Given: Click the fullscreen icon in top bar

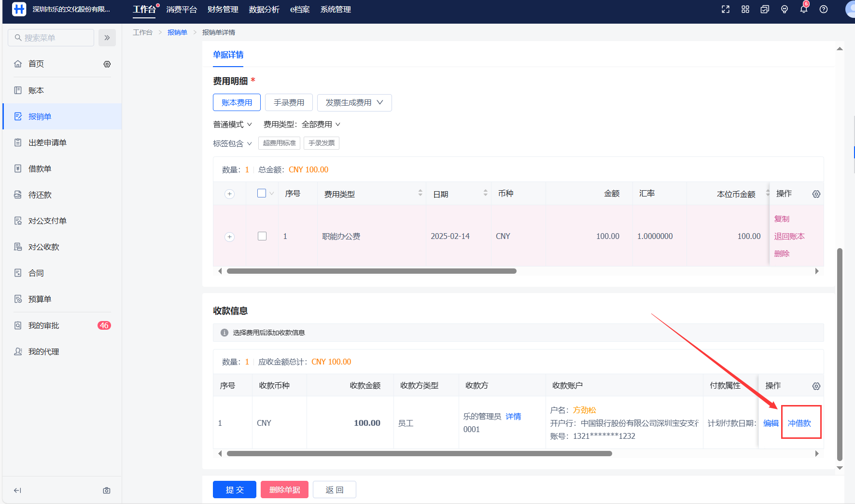Looking at the screenshot, I should tap(725, 10).
